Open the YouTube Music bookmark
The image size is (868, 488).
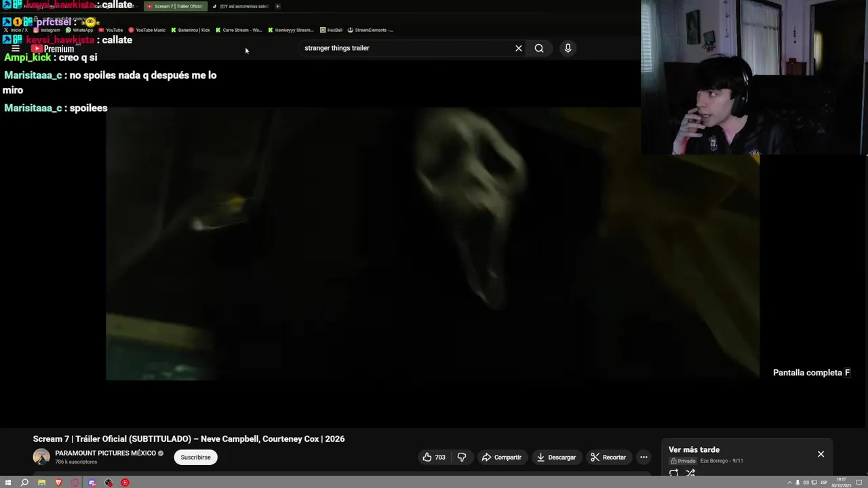point(146,30)
